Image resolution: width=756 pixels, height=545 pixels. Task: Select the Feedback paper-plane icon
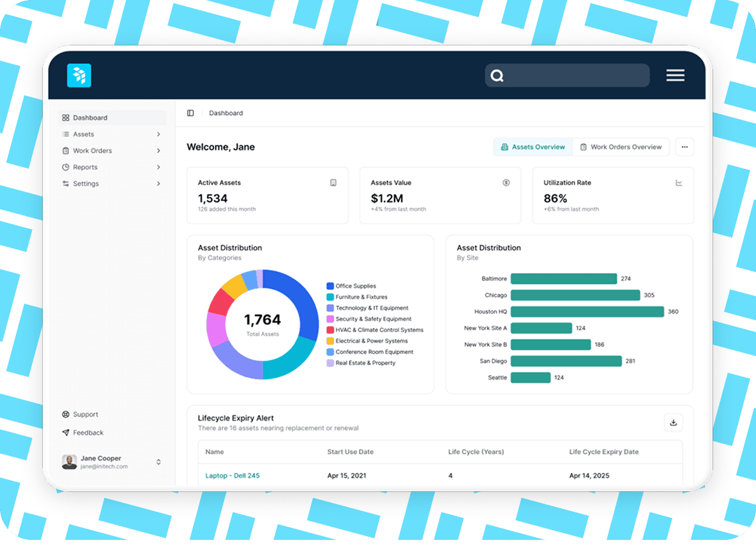(66, 433)
